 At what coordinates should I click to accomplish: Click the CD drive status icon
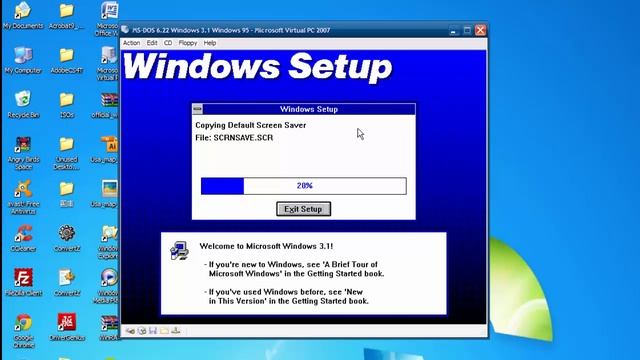click(x=142, y=331)
